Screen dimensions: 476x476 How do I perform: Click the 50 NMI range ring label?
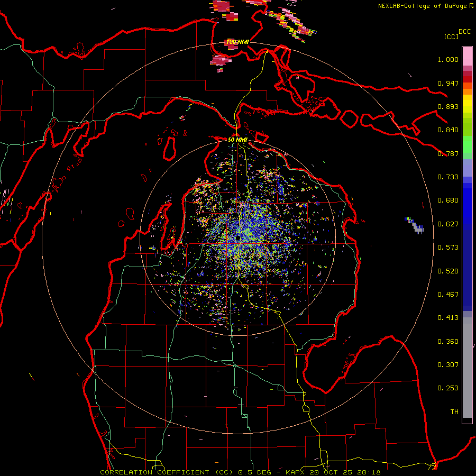[x=237, y=140]
